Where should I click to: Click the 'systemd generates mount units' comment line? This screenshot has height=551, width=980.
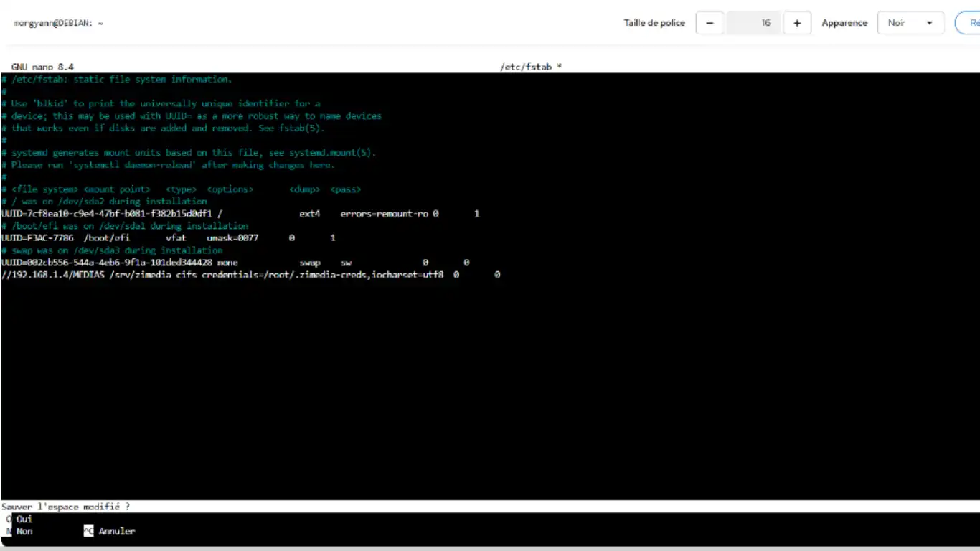point(189,153)
